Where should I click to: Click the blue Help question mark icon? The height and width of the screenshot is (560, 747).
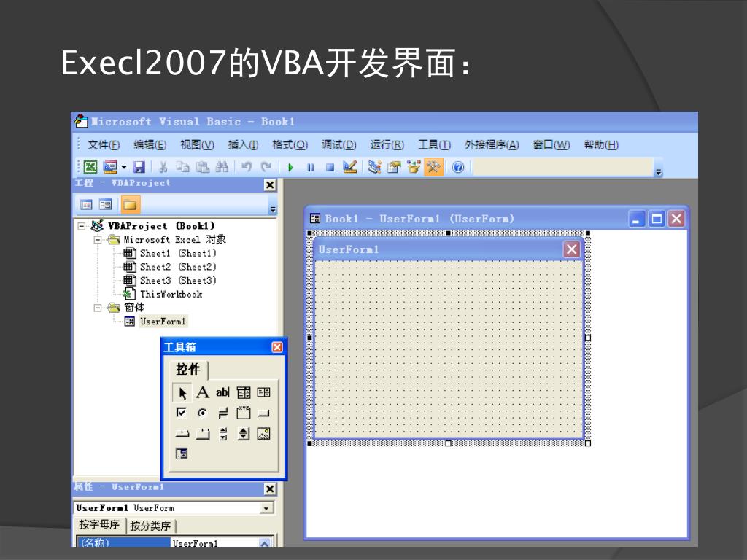click(x=458, y=167)
